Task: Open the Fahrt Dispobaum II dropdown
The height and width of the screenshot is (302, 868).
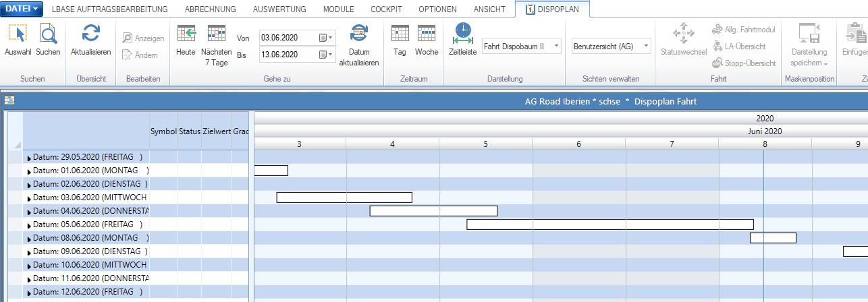Action: (556, 46)
